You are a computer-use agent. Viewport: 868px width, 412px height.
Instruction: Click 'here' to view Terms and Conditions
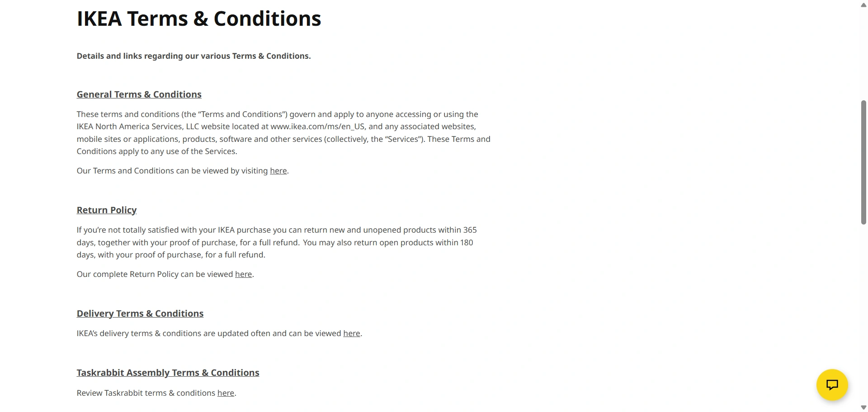(x=278, y=171)
